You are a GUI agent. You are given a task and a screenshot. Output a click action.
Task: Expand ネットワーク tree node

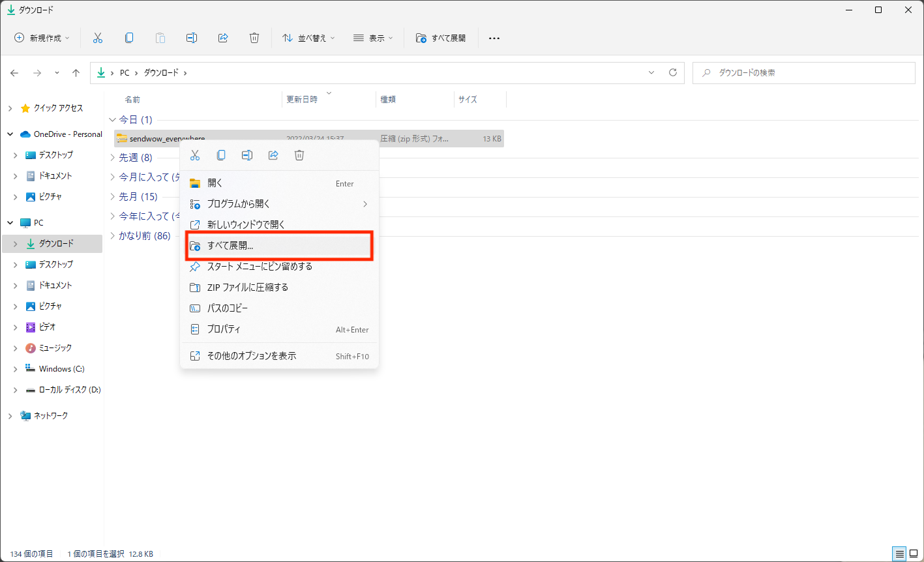point(10,416)
